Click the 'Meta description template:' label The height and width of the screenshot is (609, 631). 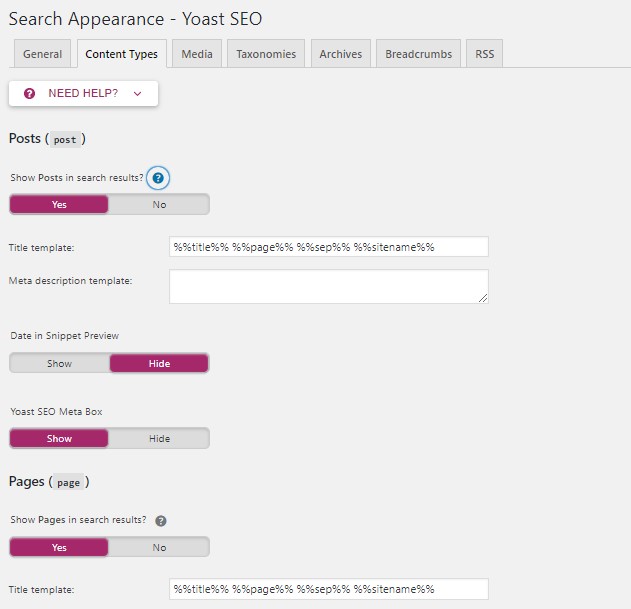click(70, 281)
